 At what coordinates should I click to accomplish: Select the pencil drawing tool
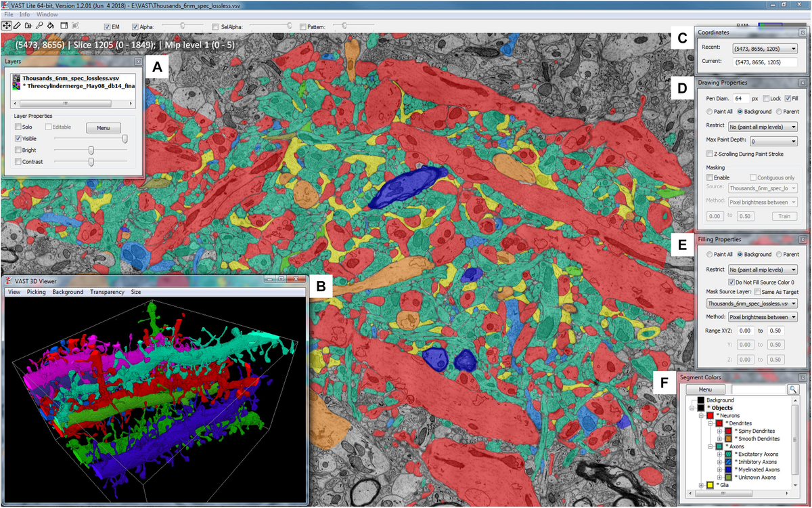(x=18, y=25)
